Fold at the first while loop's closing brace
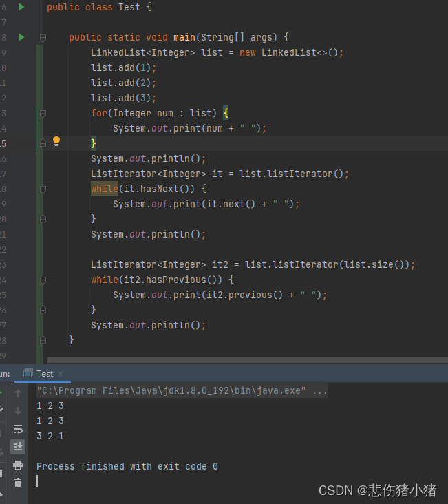Image resolution: width=448 pixels, height=504 pixels. pyautogui.click(x=43, y=219)
